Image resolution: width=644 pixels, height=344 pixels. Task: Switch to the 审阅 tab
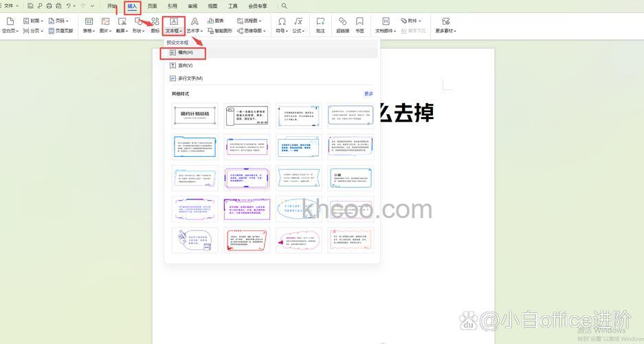(192, 6)
